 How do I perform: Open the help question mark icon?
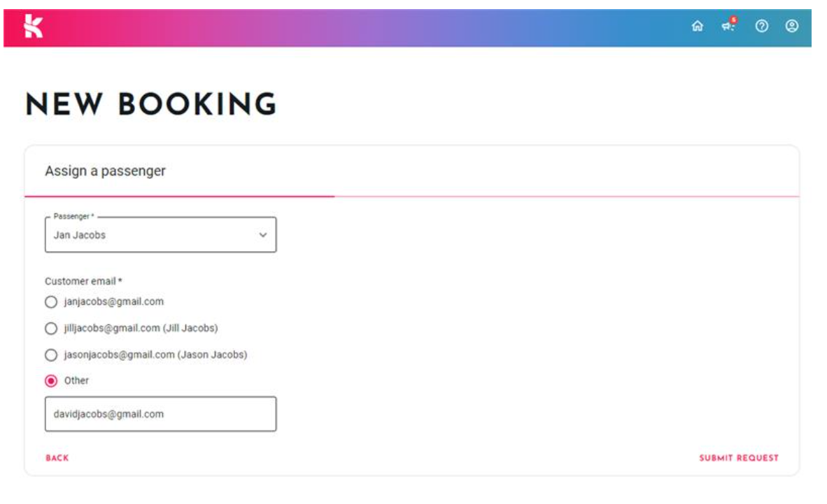(762, 26)
